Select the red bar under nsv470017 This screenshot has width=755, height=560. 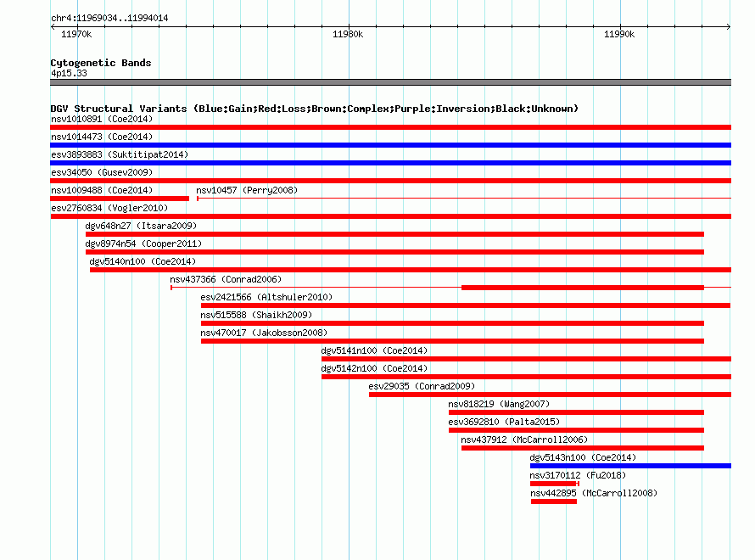click(453, 341)
